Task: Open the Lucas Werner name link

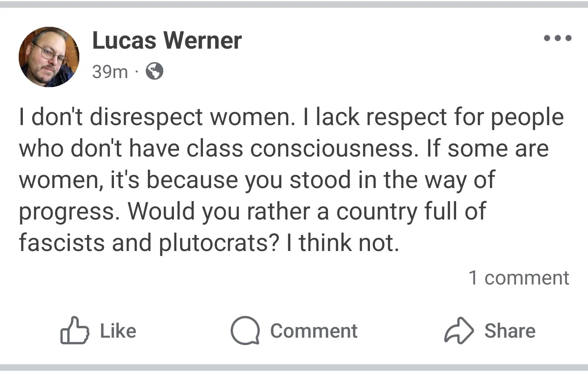Action: click(167, 40)
